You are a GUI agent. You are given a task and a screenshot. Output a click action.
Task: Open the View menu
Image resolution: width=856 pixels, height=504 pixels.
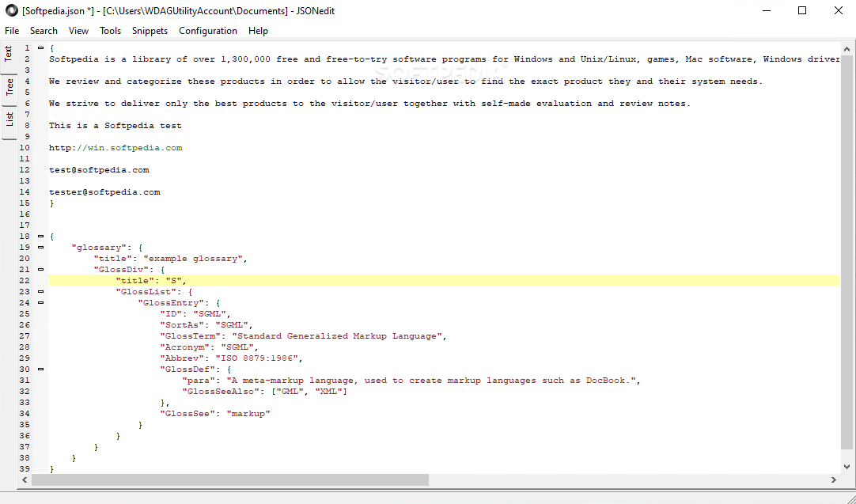pyautogui.click(x=78, y=31)
